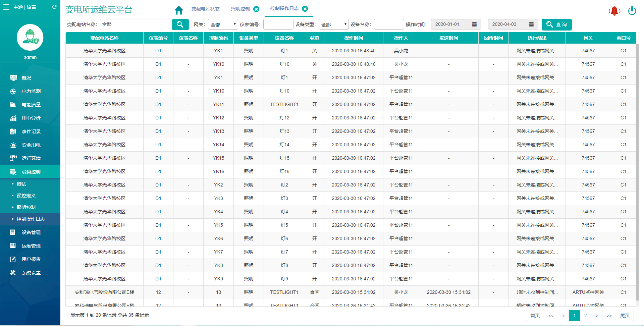Open 安全用电 in sidebar
Viewport: 644px width, 326px height.
click(30, 145)
